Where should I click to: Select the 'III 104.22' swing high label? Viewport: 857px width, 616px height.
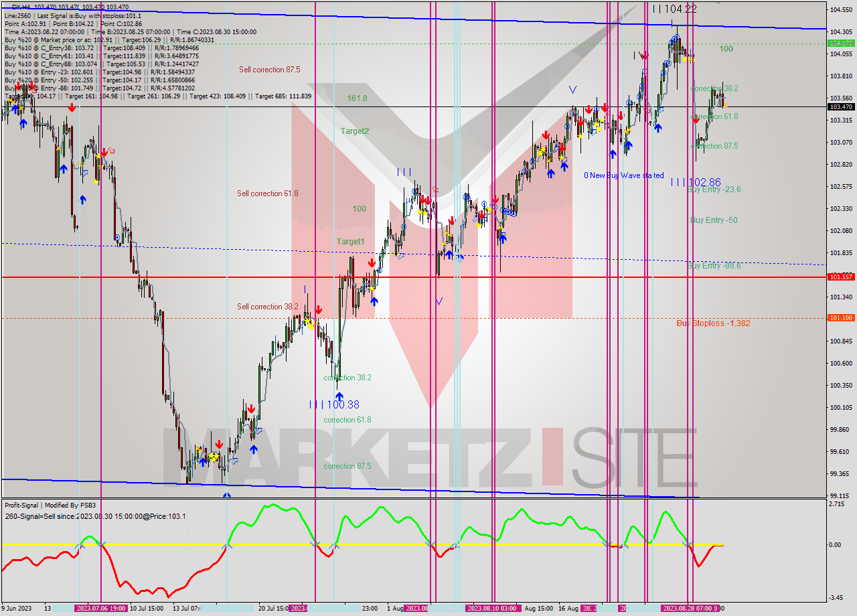tap(674, 9)
